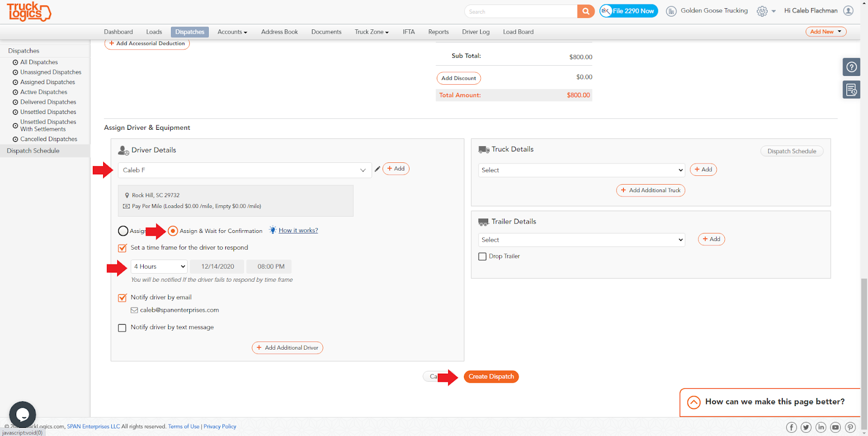The width and height of the screenshot is (868, 436).
Task: Click the lightbulb icon beside How it works
Action: pyautogui.click(x=272, y=230)
